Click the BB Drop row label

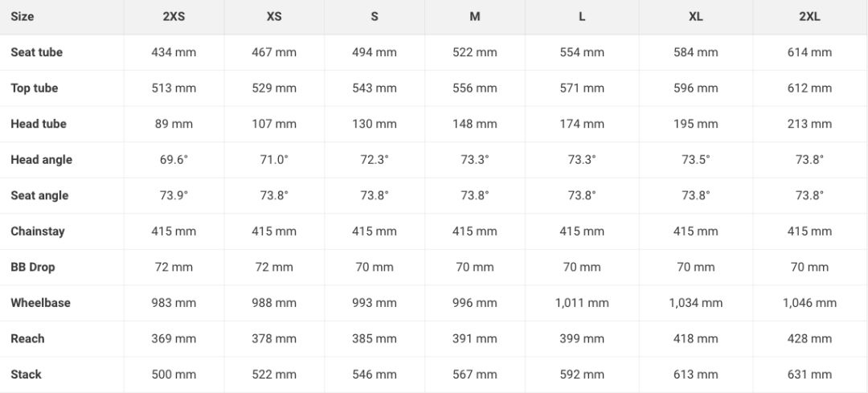click(x=33, y=267)
